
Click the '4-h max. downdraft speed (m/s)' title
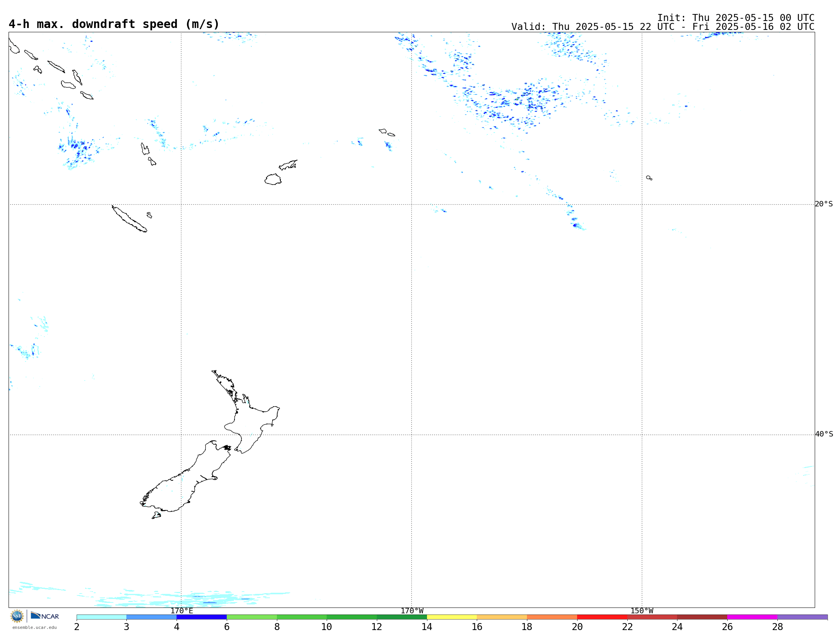pos(114,24)
